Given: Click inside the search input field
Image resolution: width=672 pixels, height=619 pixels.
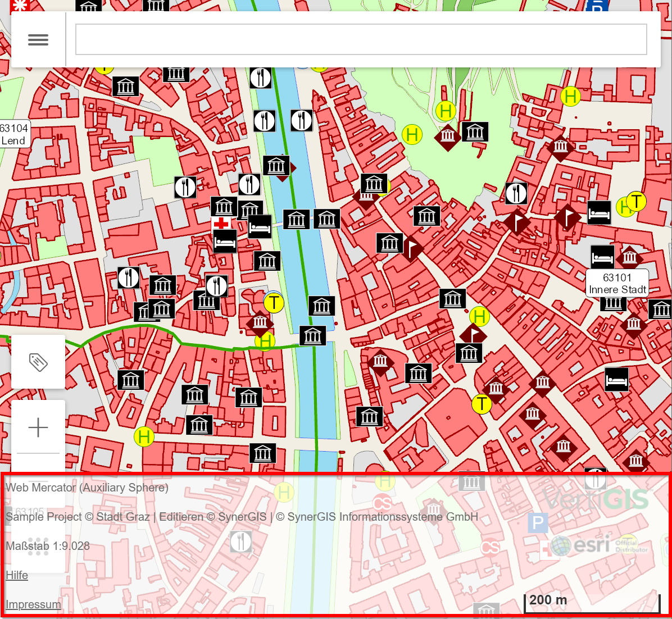Looking at the screenshot, I should [361, 38].
